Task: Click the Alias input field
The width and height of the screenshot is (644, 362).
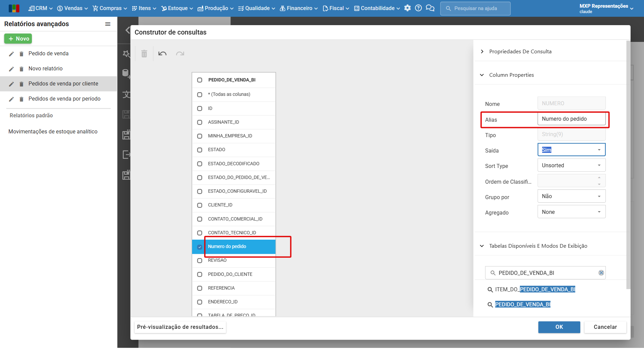Action: point(572,119)
